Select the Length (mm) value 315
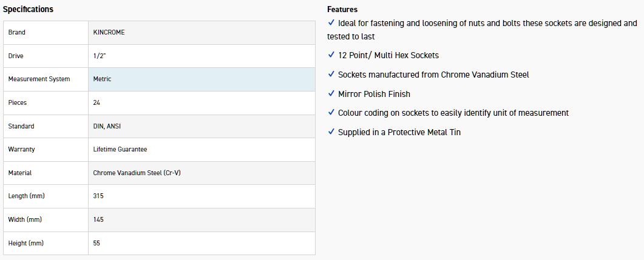The height and width of the screenshot is (260, 644). [98, 196]
